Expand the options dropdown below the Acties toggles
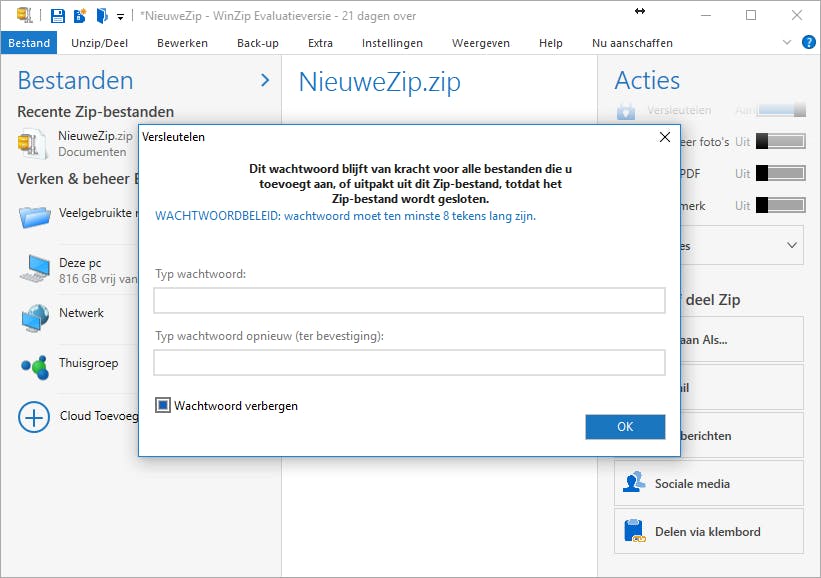Screen dimensions: 821x578 pyautogui.click(x=791, y=245)
